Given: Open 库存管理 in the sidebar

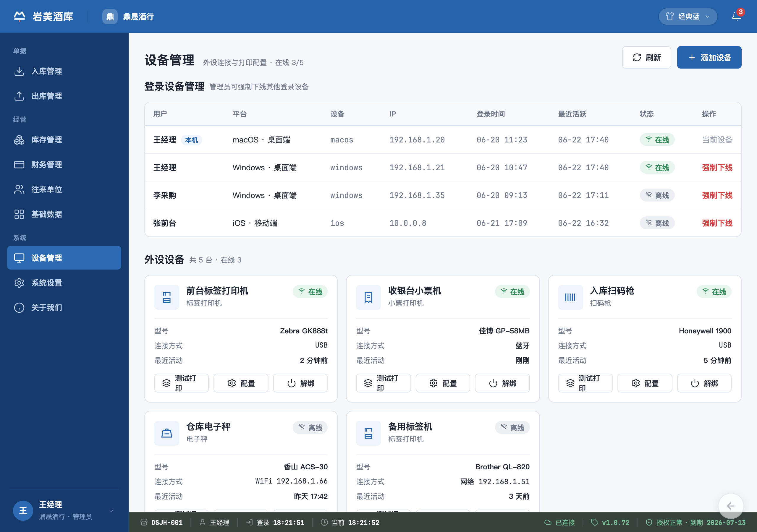Looking at the screenshot, I should [x=64, y=140].
